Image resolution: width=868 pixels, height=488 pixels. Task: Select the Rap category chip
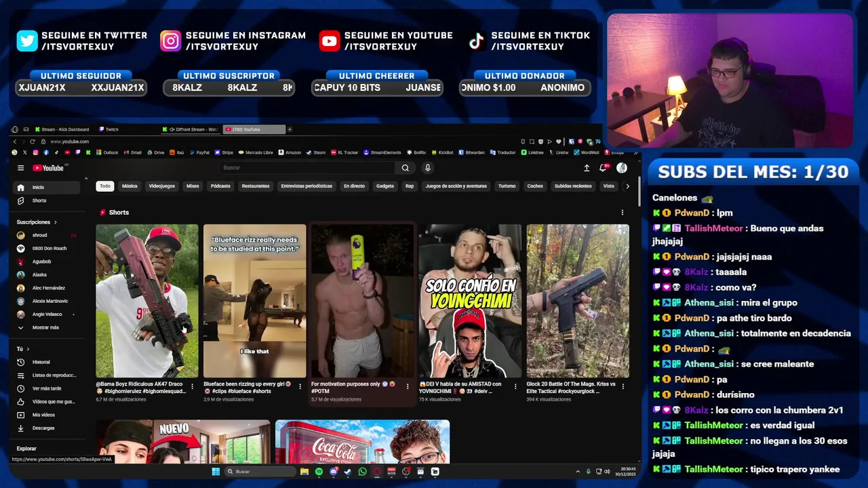[410, 186]
